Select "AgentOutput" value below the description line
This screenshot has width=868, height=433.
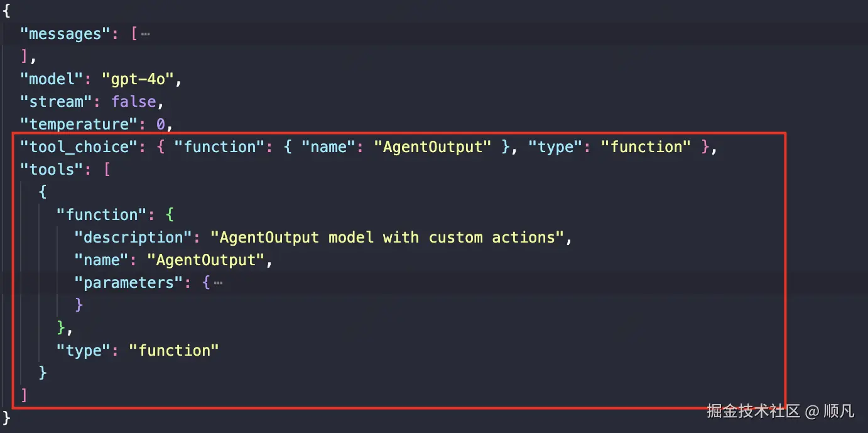coord(206,260)
